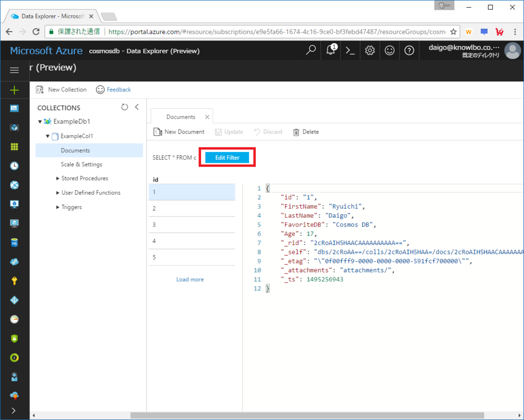This screenshot has width=524, height=420.
Task: Expand the sidebar More services chevron
Action: pyautogui.click(x=14, y=411)
